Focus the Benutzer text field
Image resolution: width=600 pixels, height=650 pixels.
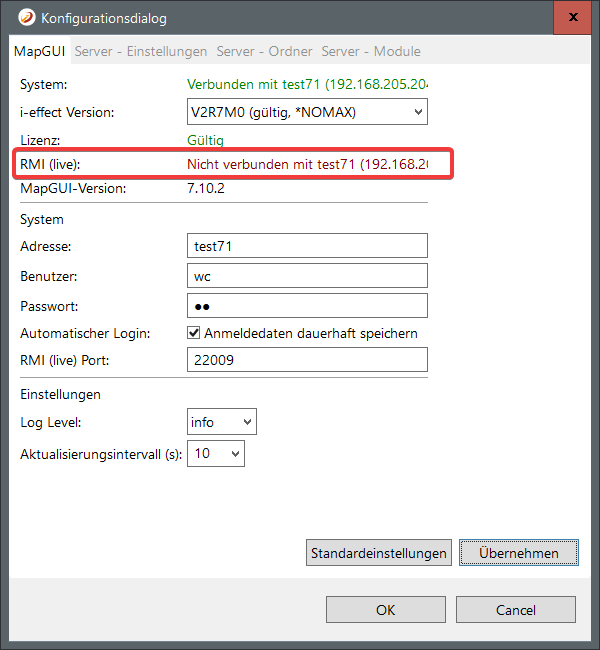pos(307,275)
